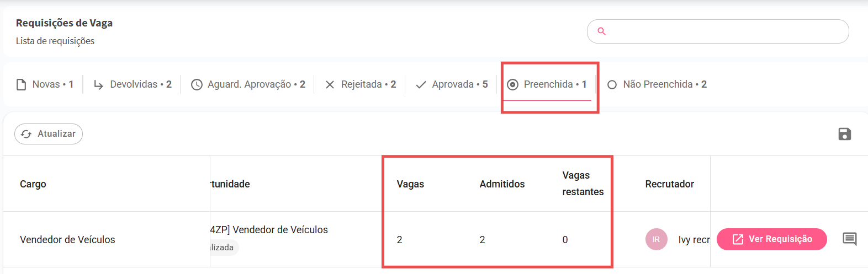Click the Cargo column header
Screen dimensions: 868x274
tap(33, 184)
